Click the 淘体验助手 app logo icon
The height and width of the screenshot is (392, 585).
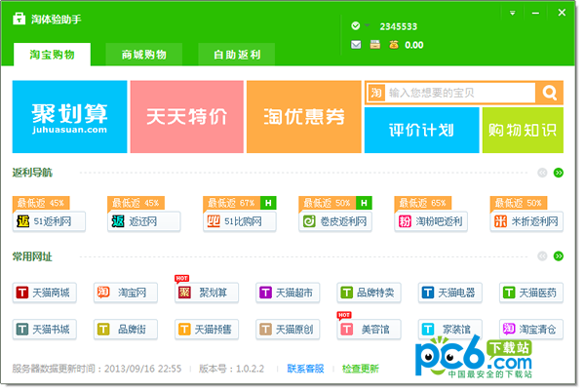point(19,19)
